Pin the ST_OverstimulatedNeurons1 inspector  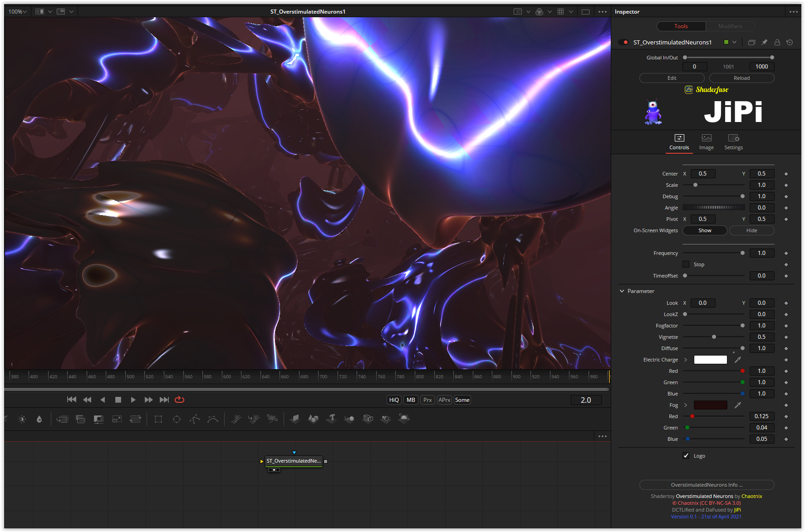point(765,42)
